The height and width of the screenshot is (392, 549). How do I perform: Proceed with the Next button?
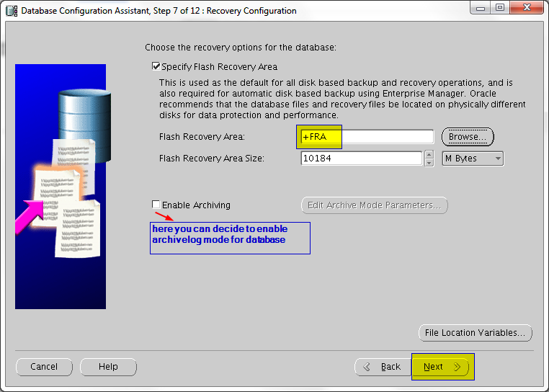442,367
